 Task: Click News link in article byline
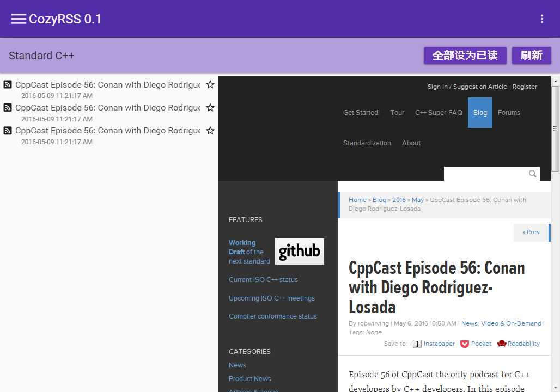click(469, 323)
